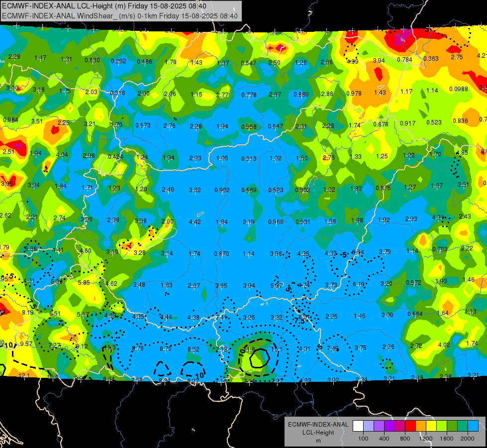Click the grid value 10.1

(277, 349)
